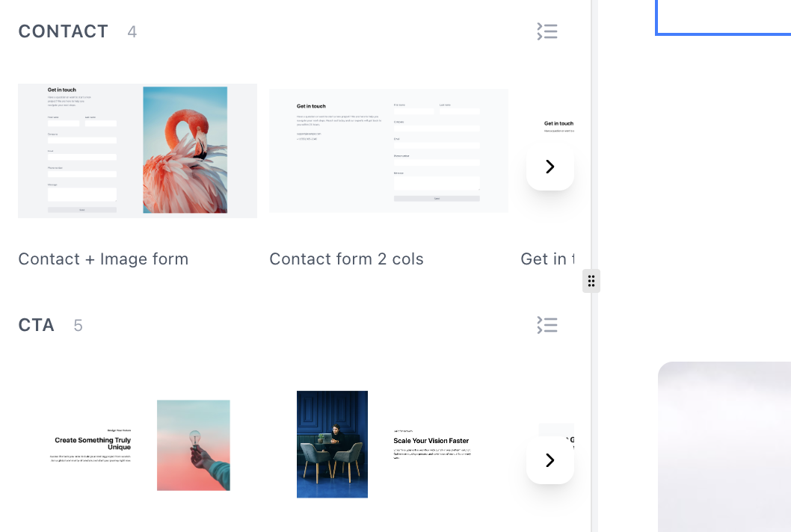Open the list view icon beside CONTACT heading
Image resolution: width=791 pixels, height=532 pixels.
tap(547, 31)
